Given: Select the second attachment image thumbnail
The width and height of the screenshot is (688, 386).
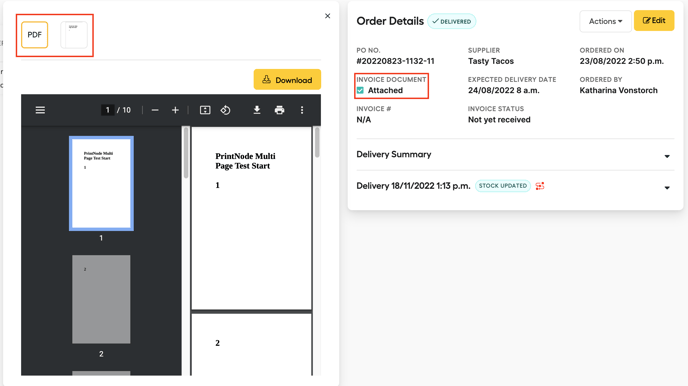Looking at the screenshot, I should pos(74,35).
